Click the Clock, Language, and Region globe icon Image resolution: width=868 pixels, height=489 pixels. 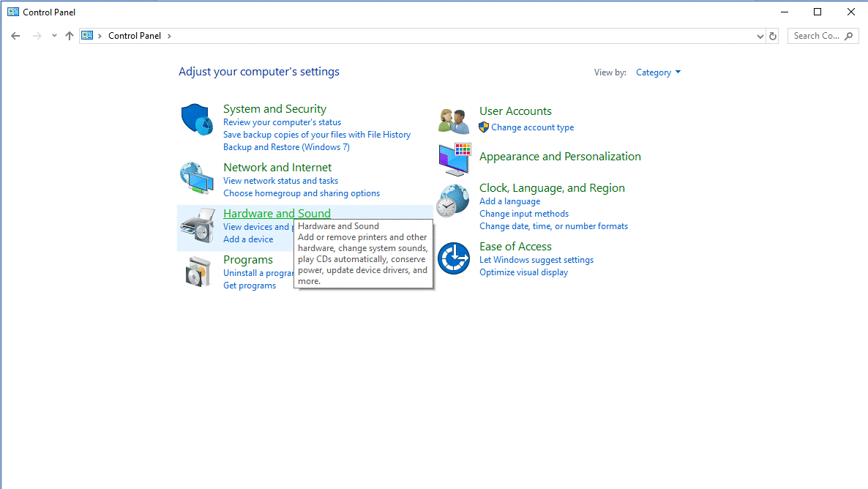[453, 201]
